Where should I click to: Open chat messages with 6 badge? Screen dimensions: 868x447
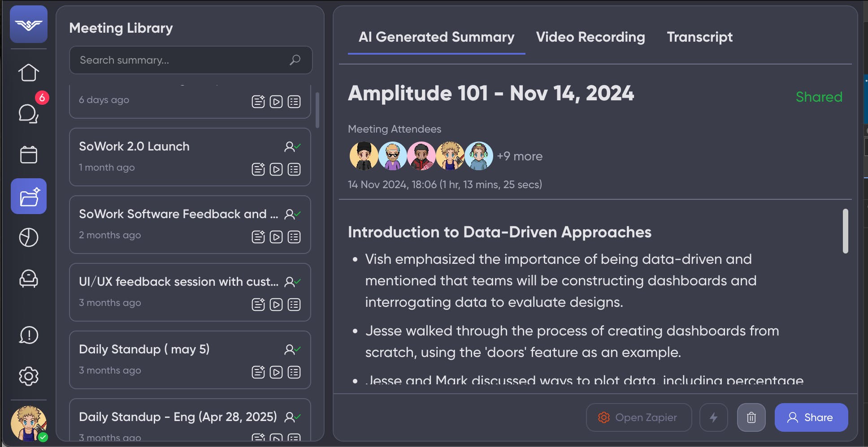click(29, 114)
